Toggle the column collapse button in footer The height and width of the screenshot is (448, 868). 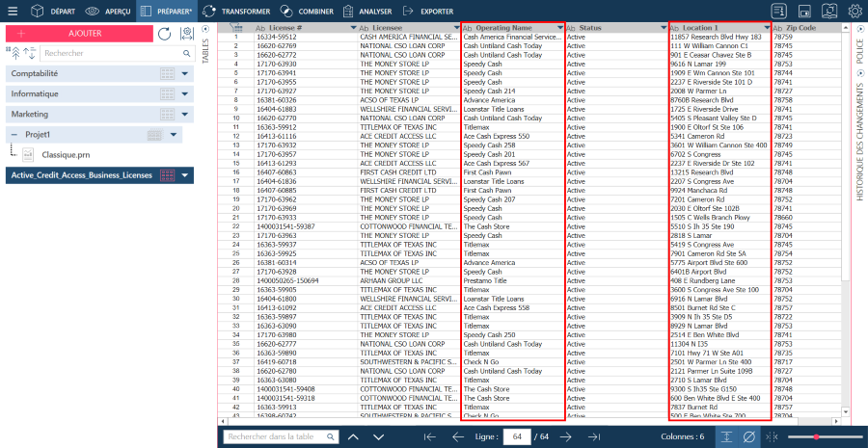tap(770, 437)
